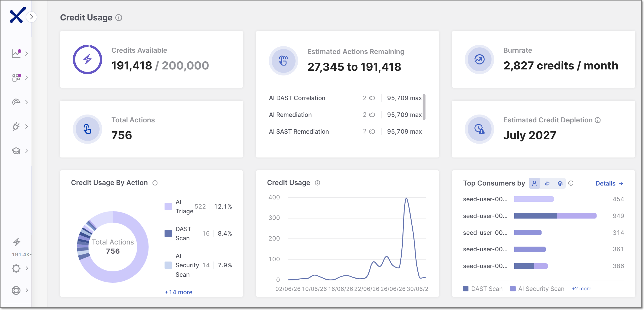Expand the sidebar with the chevron button

pyautogui.click(x=31, y=17)
